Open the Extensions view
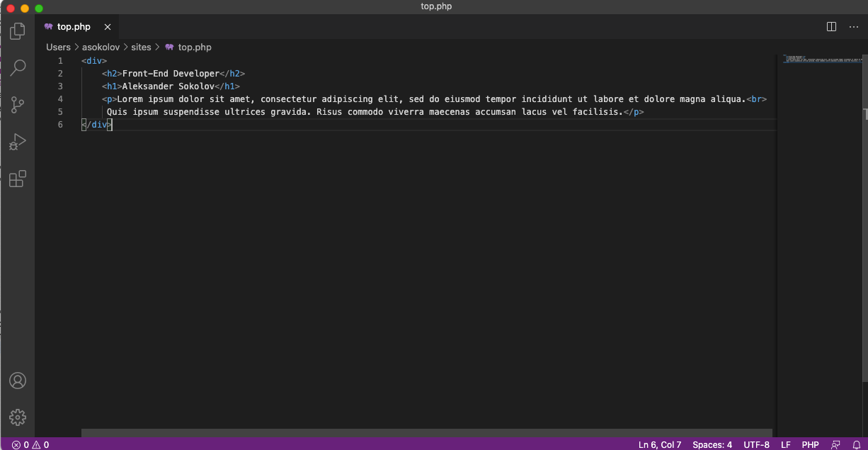 (x=18, y=179)
